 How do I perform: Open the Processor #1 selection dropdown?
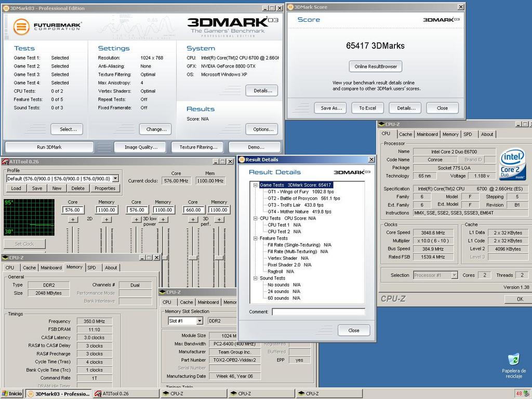click(454, 275)
